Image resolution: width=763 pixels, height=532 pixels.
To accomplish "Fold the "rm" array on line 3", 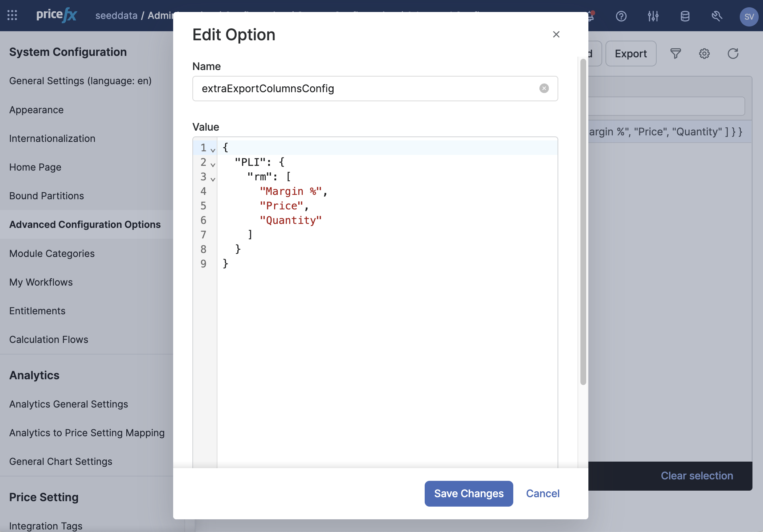I will (x=213, y=179).
